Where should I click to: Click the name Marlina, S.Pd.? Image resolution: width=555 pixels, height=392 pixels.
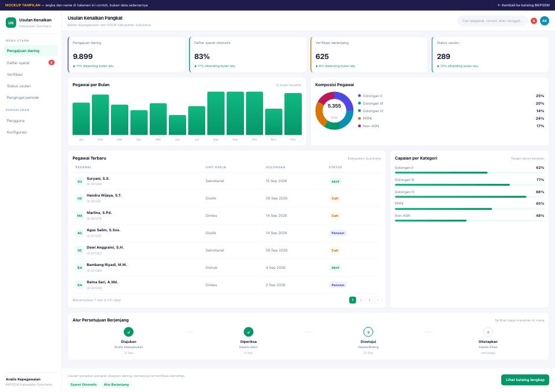pyautogui.click(x=99, y=213)
